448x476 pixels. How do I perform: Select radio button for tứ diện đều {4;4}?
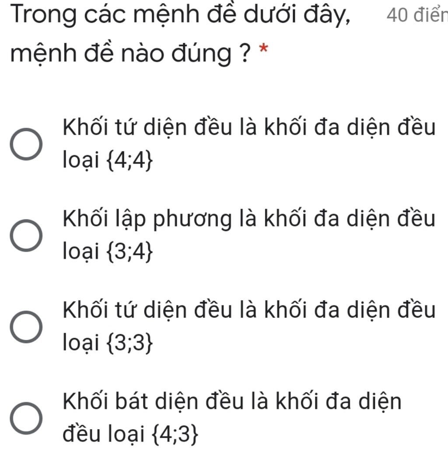point(26,144)
